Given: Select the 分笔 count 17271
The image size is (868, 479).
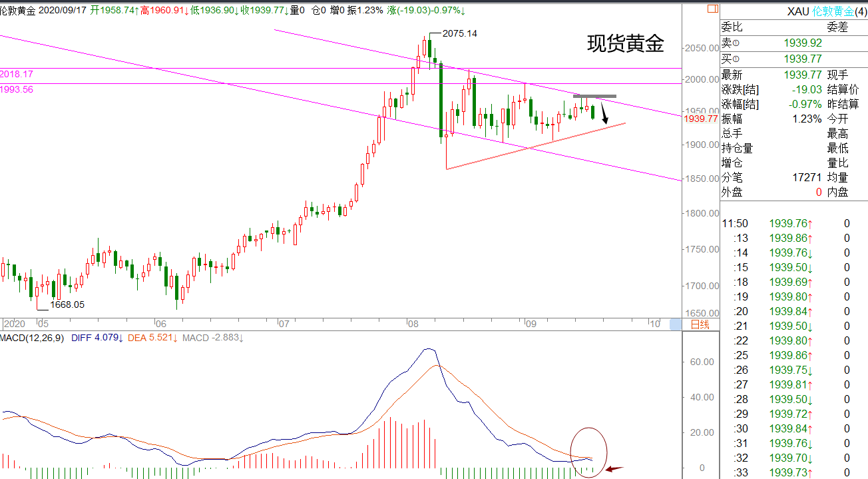Looking at the screenshot, I should click(x=807, y=178).
